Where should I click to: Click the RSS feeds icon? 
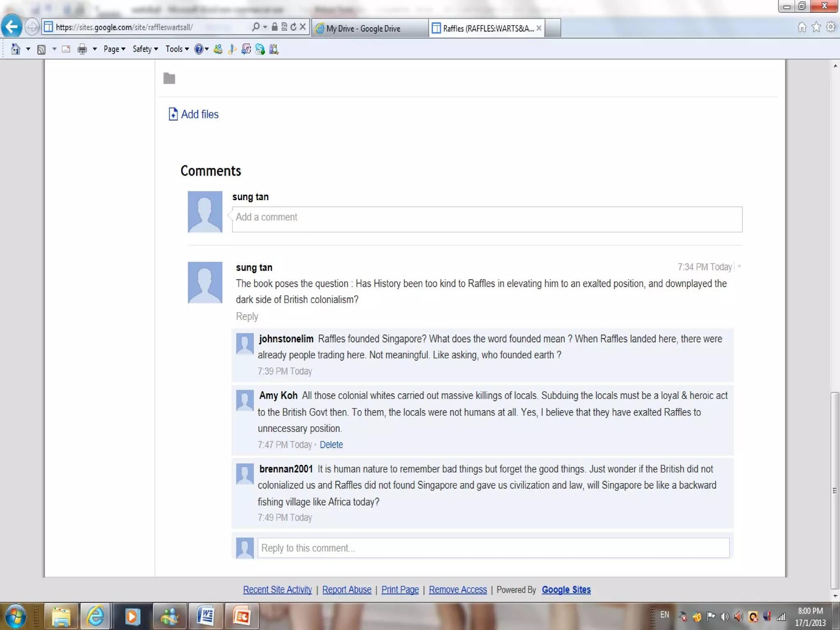click(41, 50)
